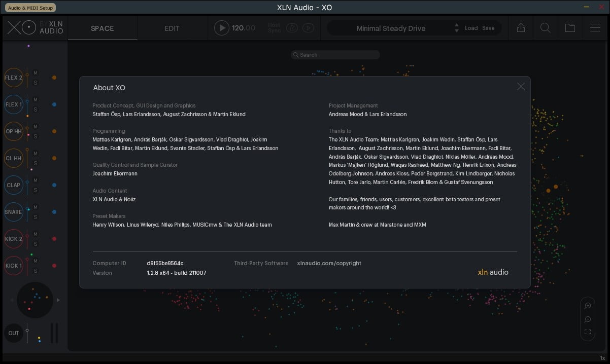Viewport: 610px width, 364px height.
Task: Select the CLAP pad
Action: click(14, 185)
